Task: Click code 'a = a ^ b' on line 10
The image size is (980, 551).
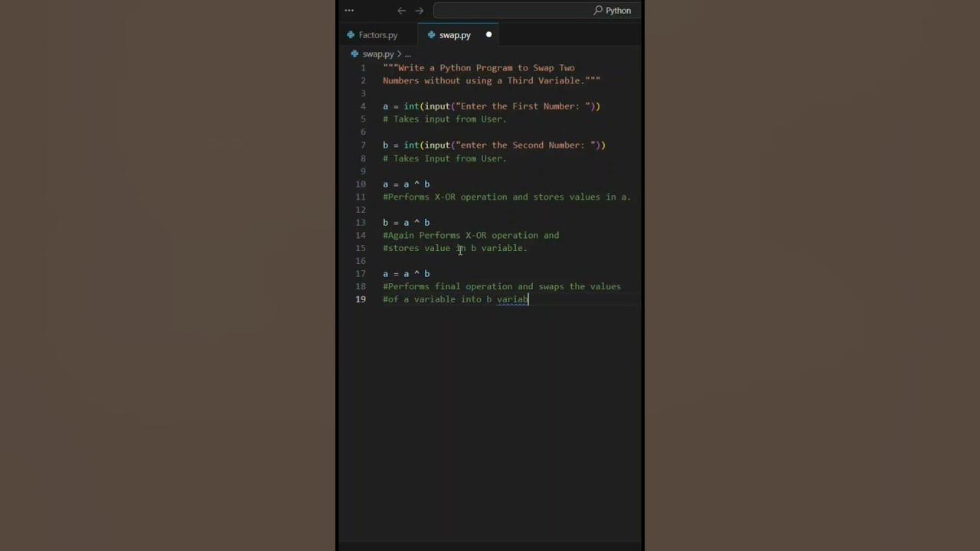Action: tap(407, 184)
